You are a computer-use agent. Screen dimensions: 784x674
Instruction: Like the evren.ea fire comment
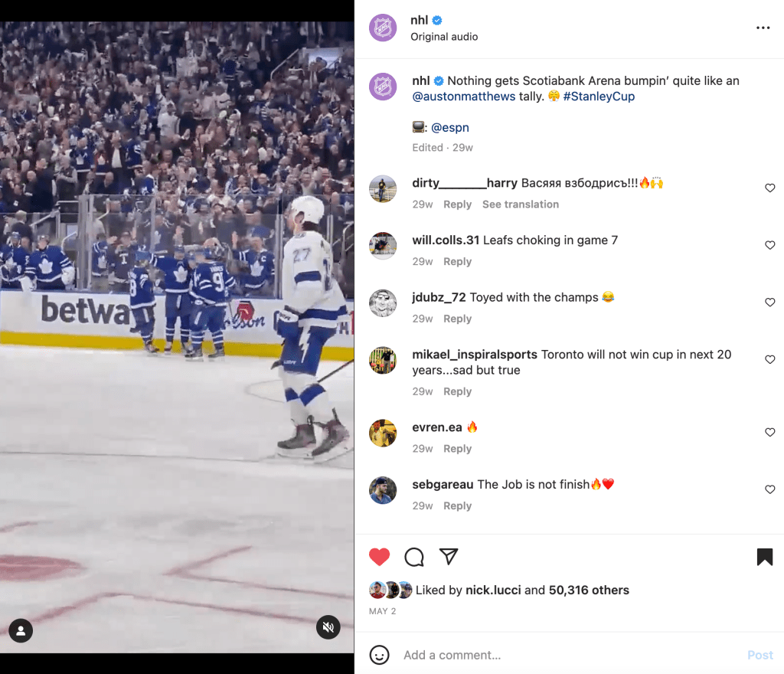click(x=770, y=433)
